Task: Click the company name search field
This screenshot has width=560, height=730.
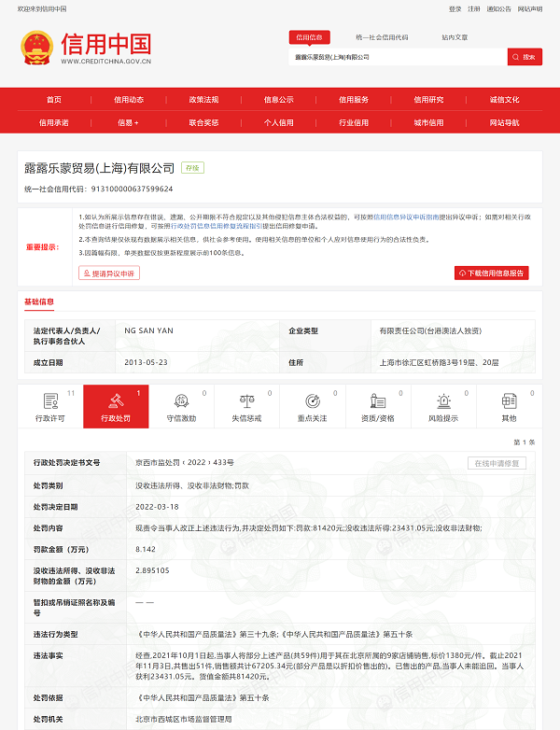Action: [398, 57]
